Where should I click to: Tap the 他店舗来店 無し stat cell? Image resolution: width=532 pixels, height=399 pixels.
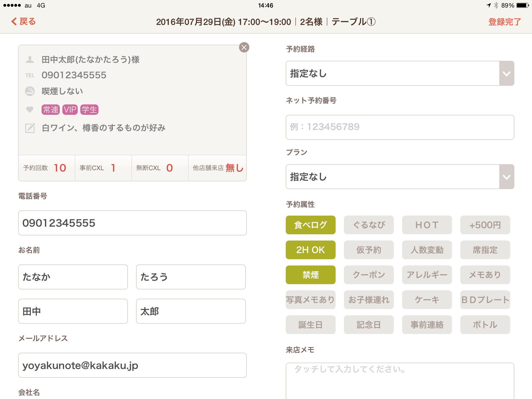coord(217,168)
